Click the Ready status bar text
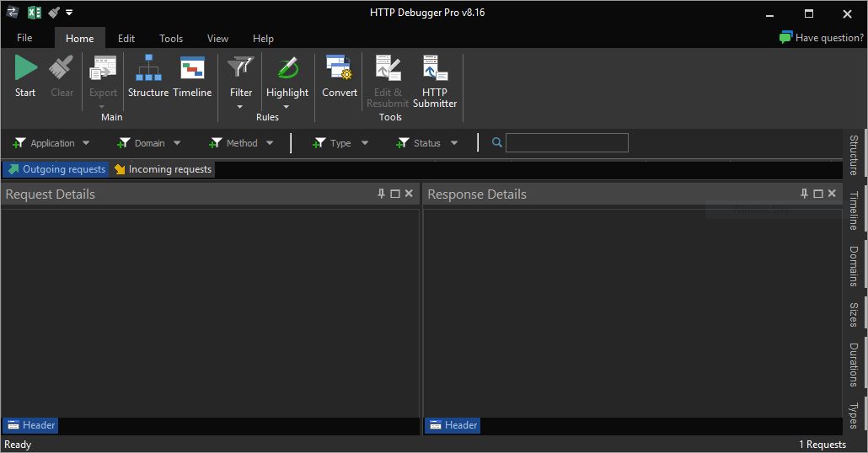Image resolution: width=868 pixels, height=453 pixels. coord(18,444)
